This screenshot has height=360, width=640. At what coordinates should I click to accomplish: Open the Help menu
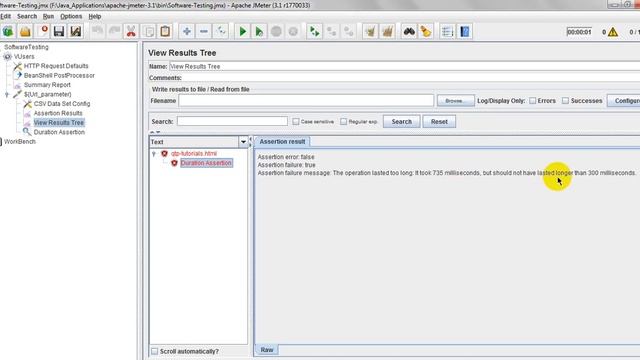click(x=95, y=16)
